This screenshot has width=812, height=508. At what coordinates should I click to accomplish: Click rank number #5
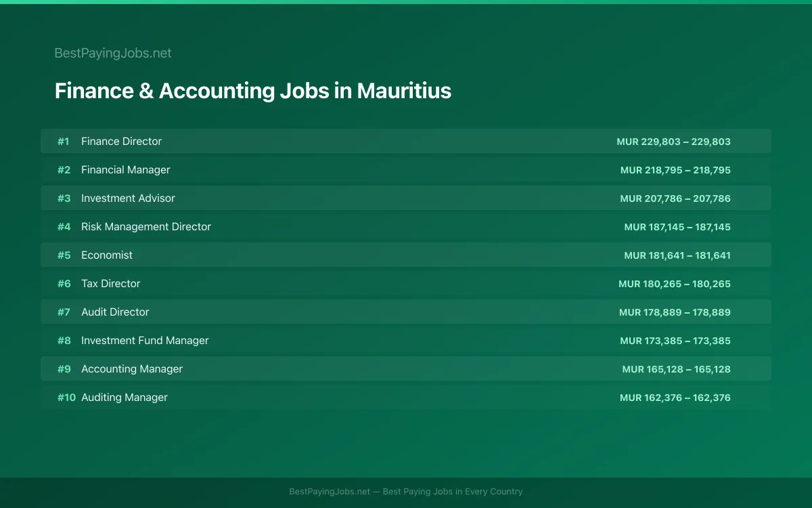pos(64,255)
